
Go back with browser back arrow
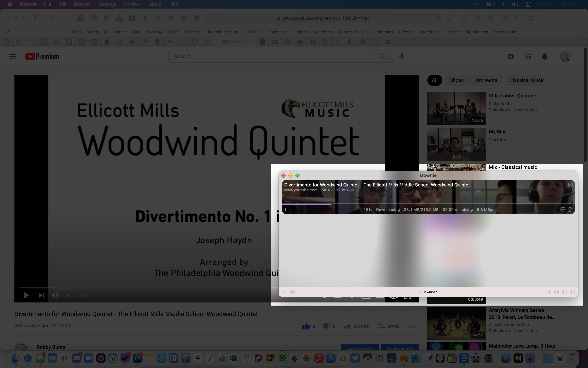(52, 18)
